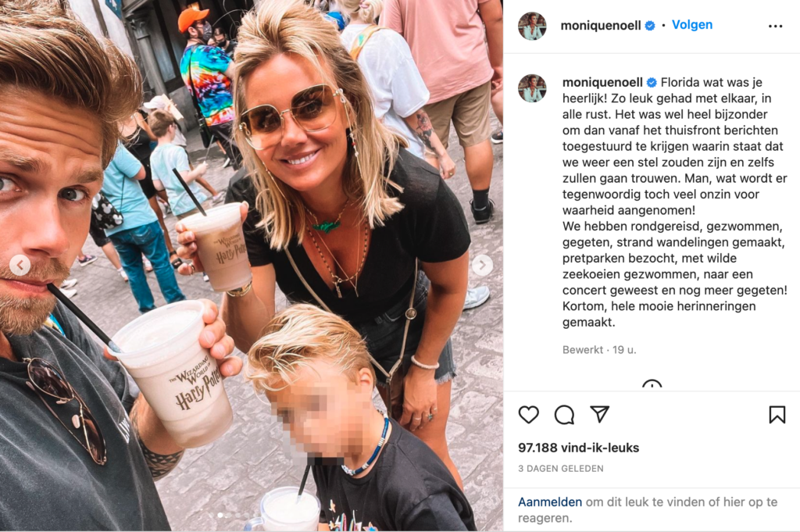Click the main photo of the post
Image resolution: width=800 pixels, height=532 pixels.
click(x=252, y=266)
